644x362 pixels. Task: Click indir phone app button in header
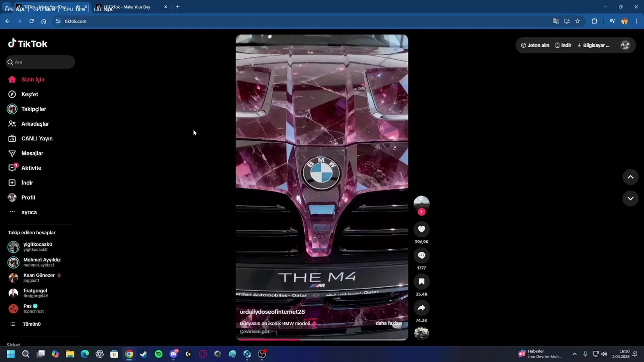[x=563, y=45]
